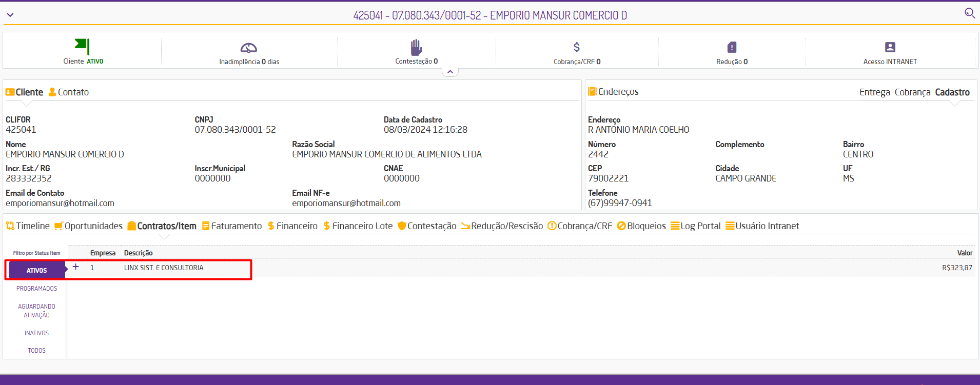Expand the top-left chevron dropdown
Screen dimensions: 980x385
click(x=10, y=15)
